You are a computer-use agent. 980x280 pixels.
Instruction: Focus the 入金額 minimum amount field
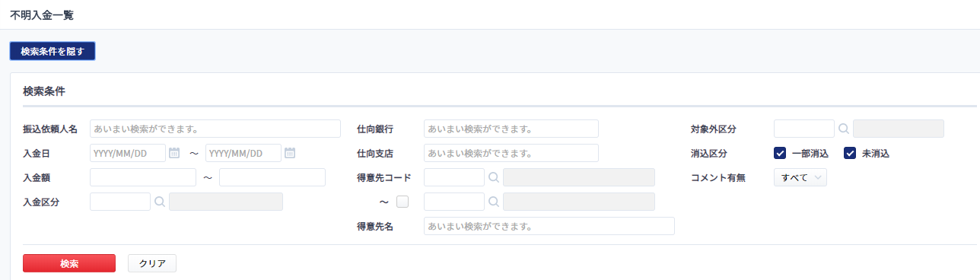click(143, 177)
